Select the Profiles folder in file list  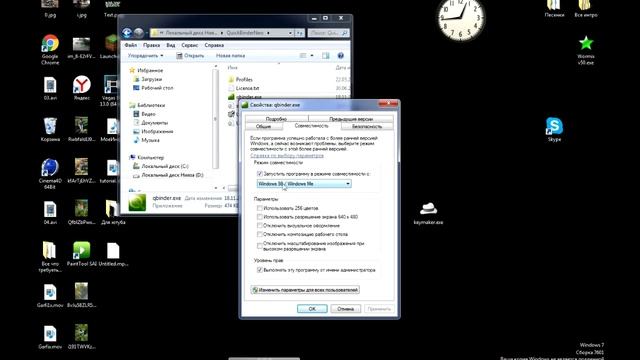241,80
